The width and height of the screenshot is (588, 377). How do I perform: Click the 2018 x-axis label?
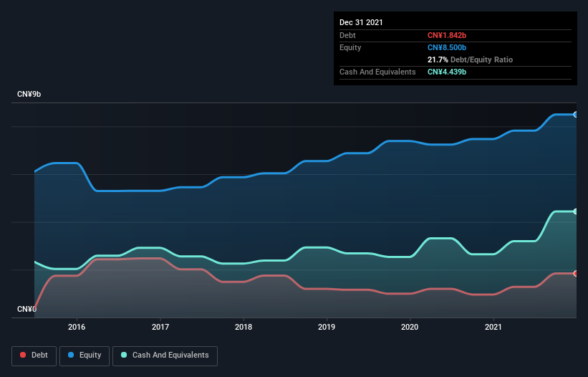244,327
